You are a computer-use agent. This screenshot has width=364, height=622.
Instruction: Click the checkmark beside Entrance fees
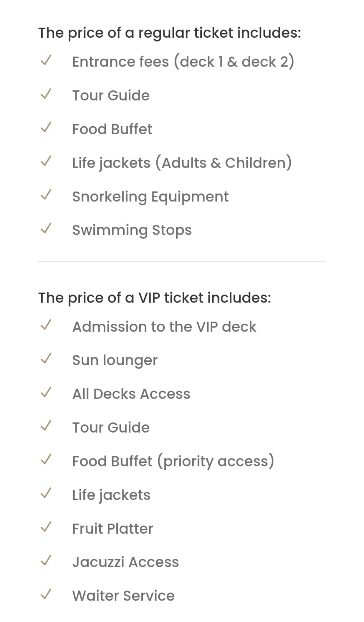(46, 60)
